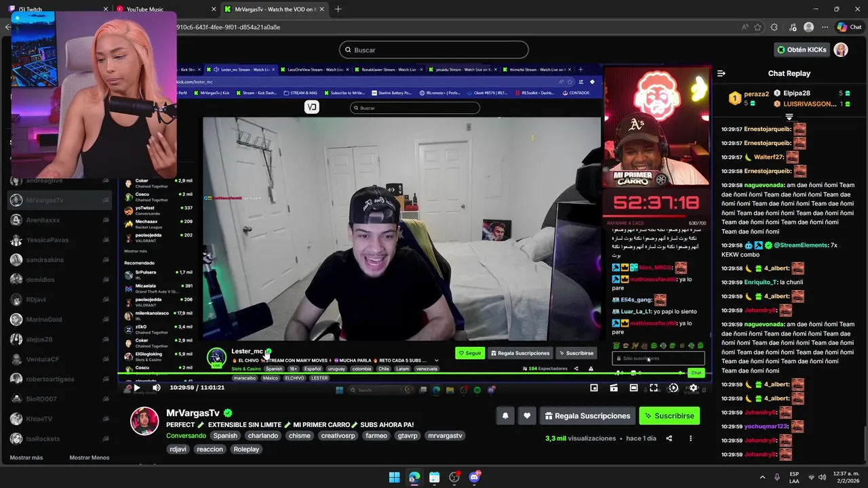
Task: Mute the VOD volume speaker icon
Action: pyautogui.click(x=157, y=388)
